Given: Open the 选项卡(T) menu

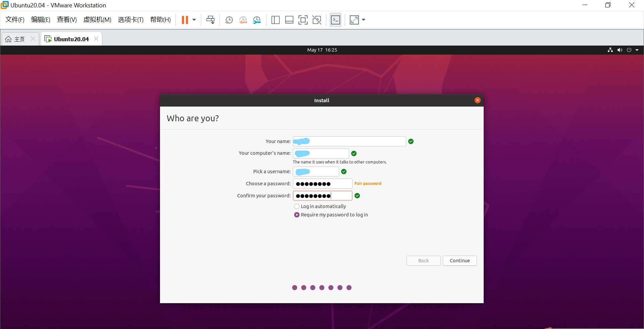Looking at the screenshot, I should (130, 20).
